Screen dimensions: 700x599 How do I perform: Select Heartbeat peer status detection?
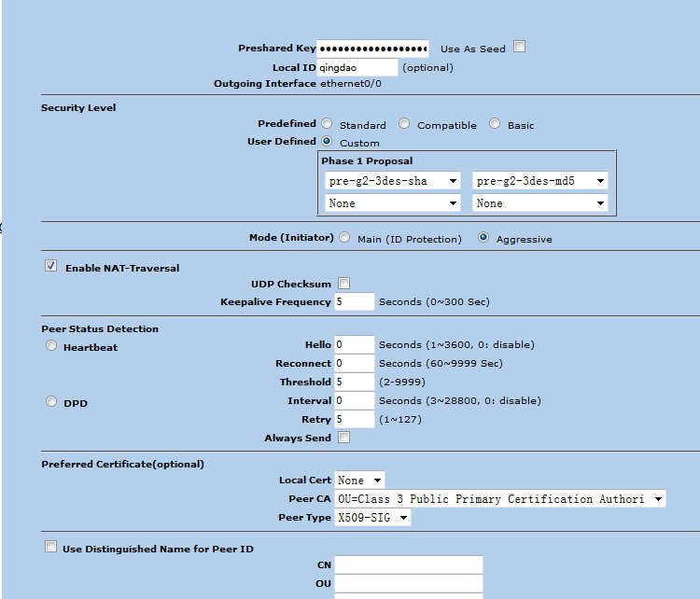point(51,345)
